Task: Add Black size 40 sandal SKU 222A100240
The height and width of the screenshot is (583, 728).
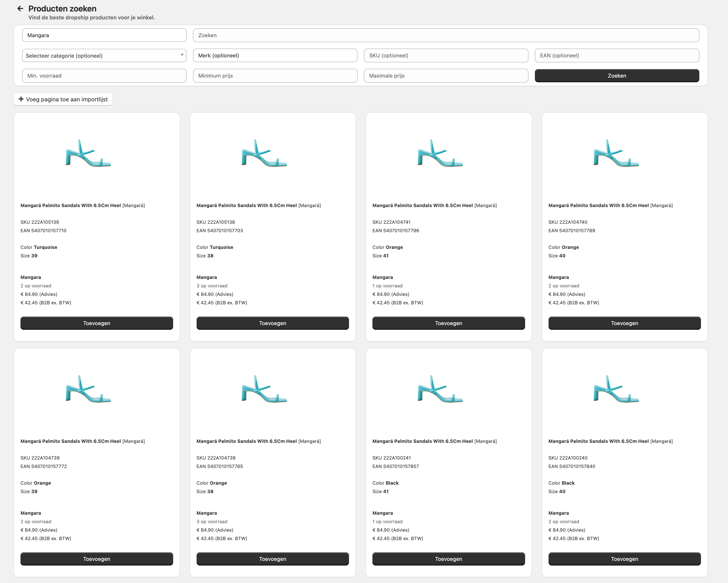Action: coord(624,559)
